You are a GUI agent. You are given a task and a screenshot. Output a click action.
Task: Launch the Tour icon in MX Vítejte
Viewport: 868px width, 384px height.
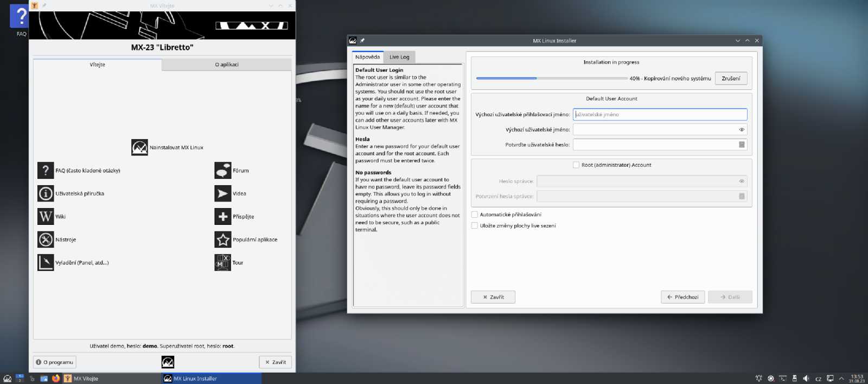tap(223, 262)
